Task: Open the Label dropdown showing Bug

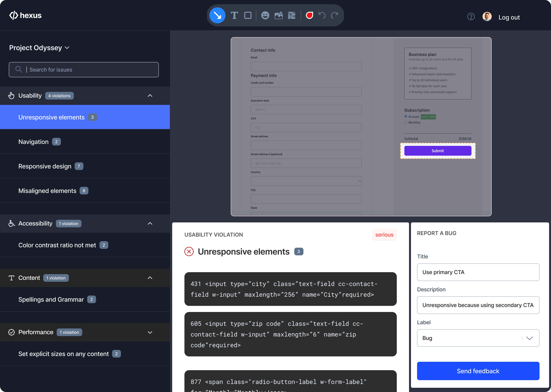Action: pos(478,338)
